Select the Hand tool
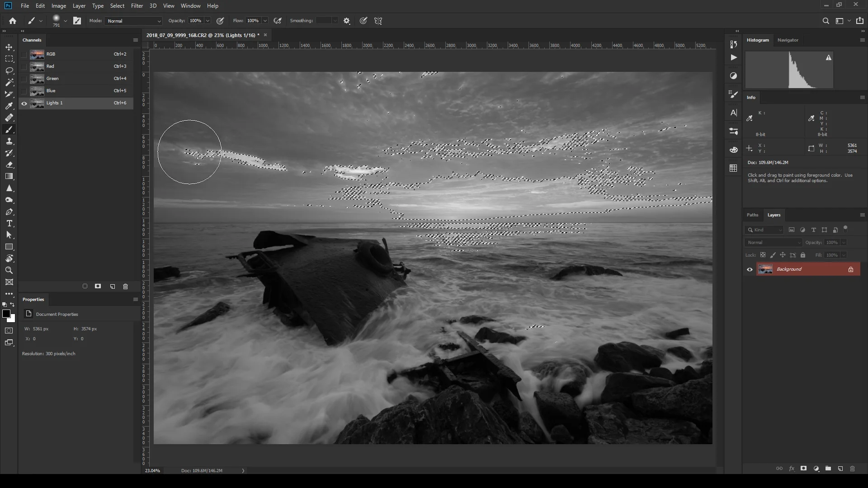Screen dimensions: 868x488 [9, 258]
